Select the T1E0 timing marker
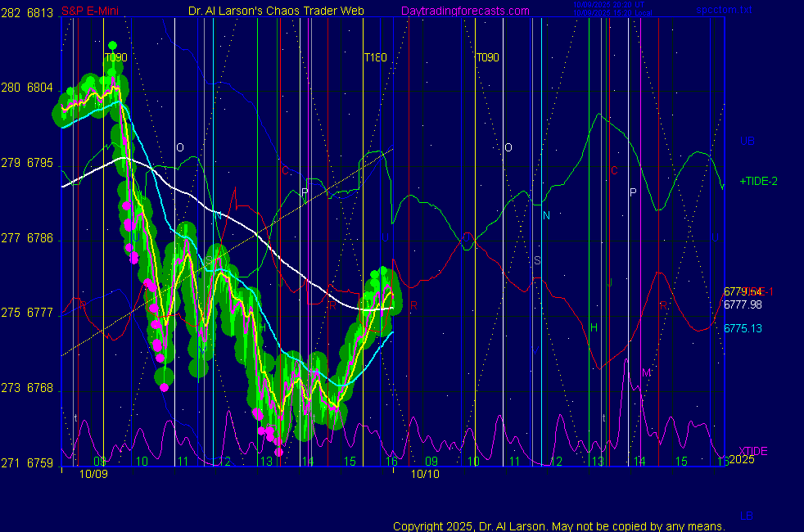Image resolution: width=804 pixels, height=532 pixels. [x=375, y=57]
